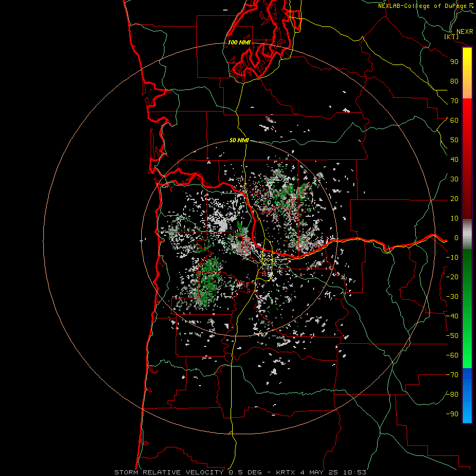This screenshot has height=476, width=476.
Task: Click the STORM RELATIVE VELOCITY caption text
Action: click(169, 472)
